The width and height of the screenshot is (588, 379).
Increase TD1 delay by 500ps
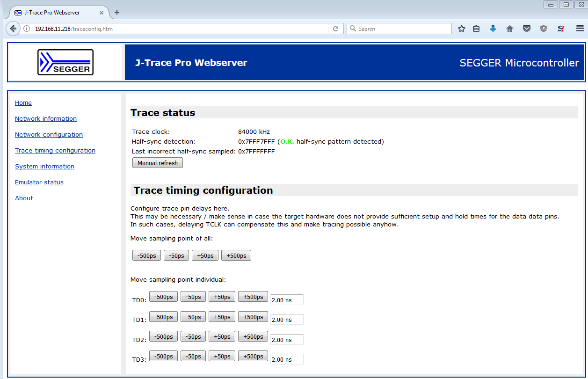pos(253,317)
